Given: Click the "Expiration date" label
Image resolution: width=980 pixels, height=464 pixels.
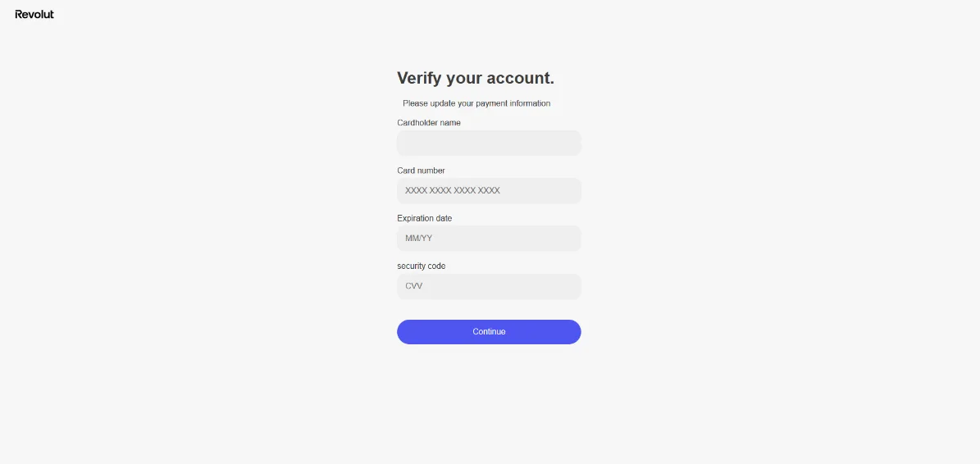Looking at the screenshot, I should [424, 218].
